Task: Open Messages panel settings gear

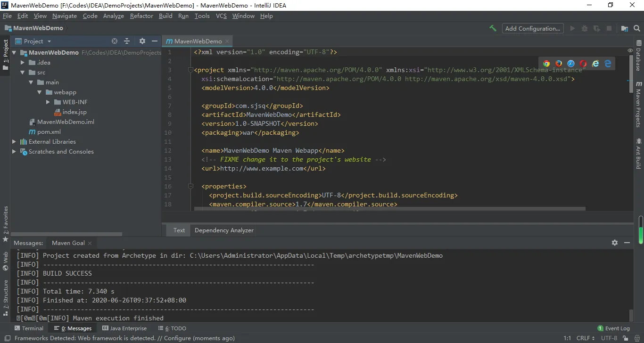Action: pyautogui.click(x=615, y=243)
